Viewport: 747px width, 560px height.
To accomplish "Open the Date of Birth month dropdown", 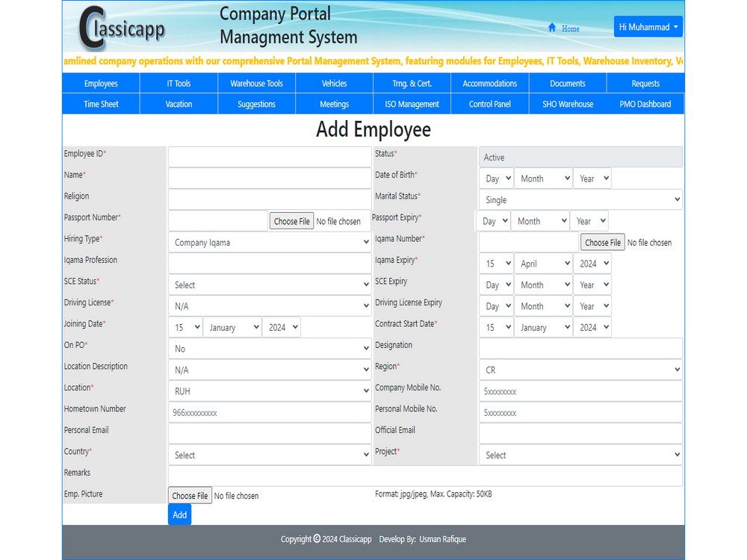I will click(544, 178).
